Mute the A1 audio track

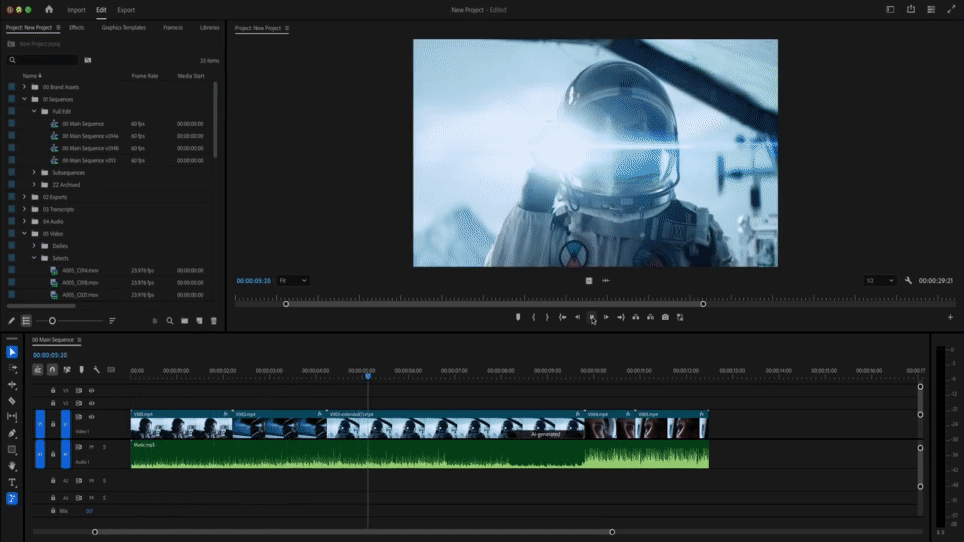(x=91, y=447)
